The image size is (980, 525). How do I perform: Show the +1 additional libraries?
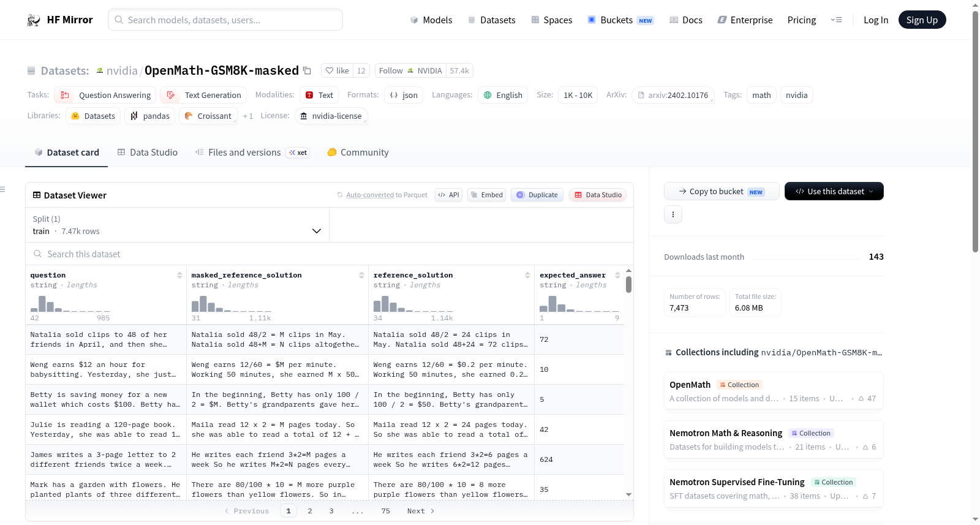(248, 116)
